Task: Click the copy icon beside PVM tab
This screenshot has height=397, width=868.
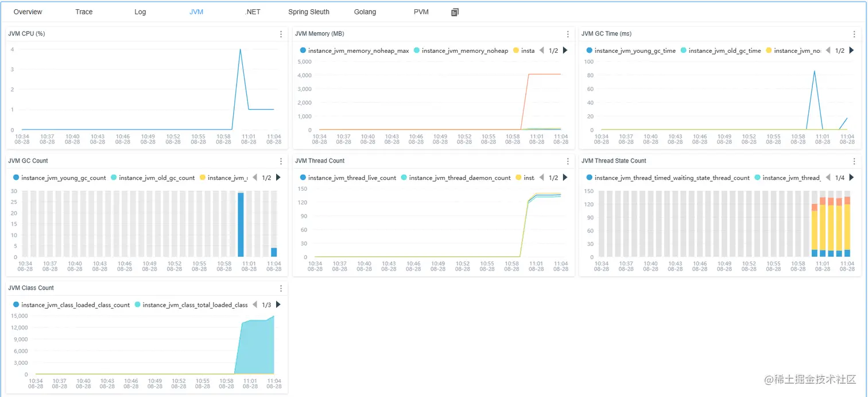Action: (455, 12)
